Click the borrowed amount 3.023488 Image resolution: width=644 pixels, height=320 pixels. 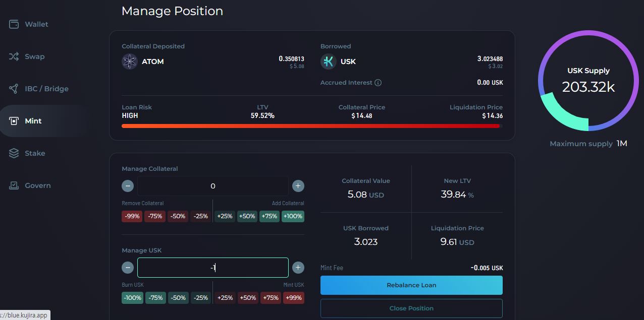(490, 59)
